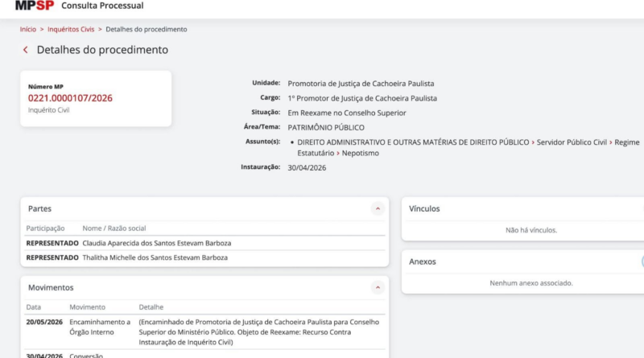The height and width of the screenshot is (358, 644).
Task: Select Thalitha Michelle dos Santos Estevam Barboza row
Action: tap(204, 257)
